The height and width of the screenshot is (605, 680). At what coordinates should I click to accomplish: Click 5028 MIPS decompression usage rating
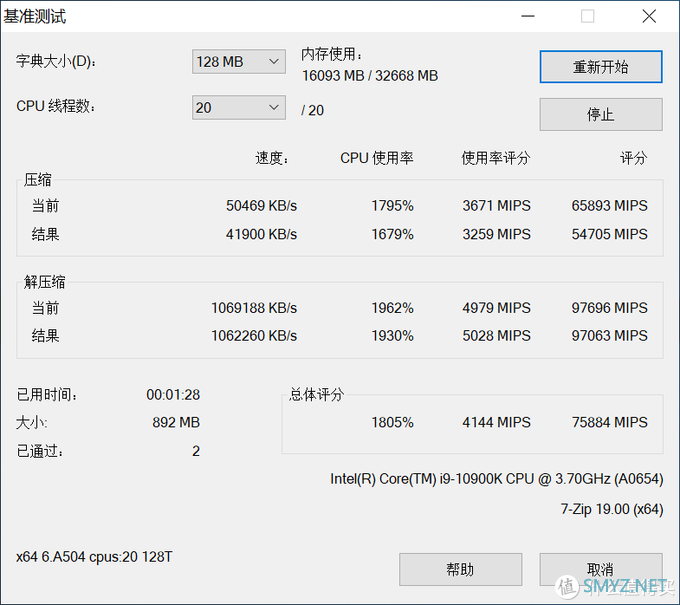(497, 336)
